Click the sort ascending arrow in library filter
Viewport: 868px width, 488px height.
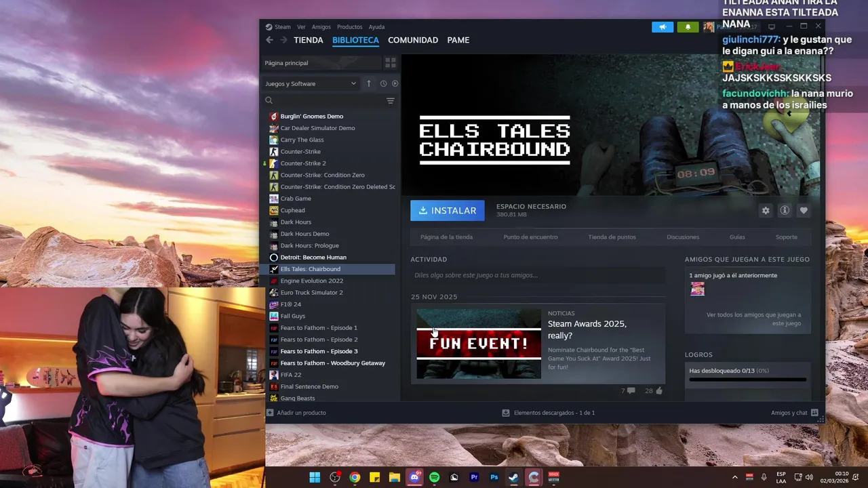[369, 83]
